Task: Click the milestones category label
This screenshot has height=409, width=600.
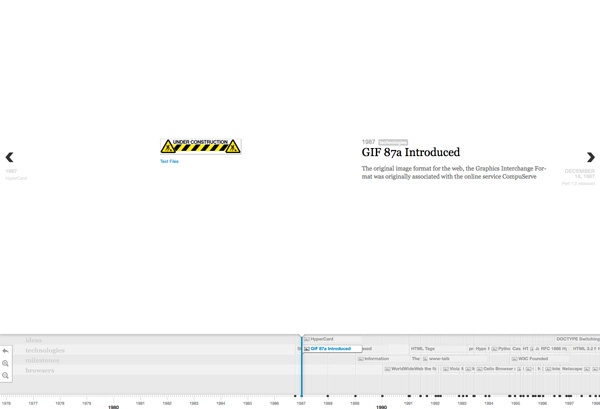Action: click(42, 360)
